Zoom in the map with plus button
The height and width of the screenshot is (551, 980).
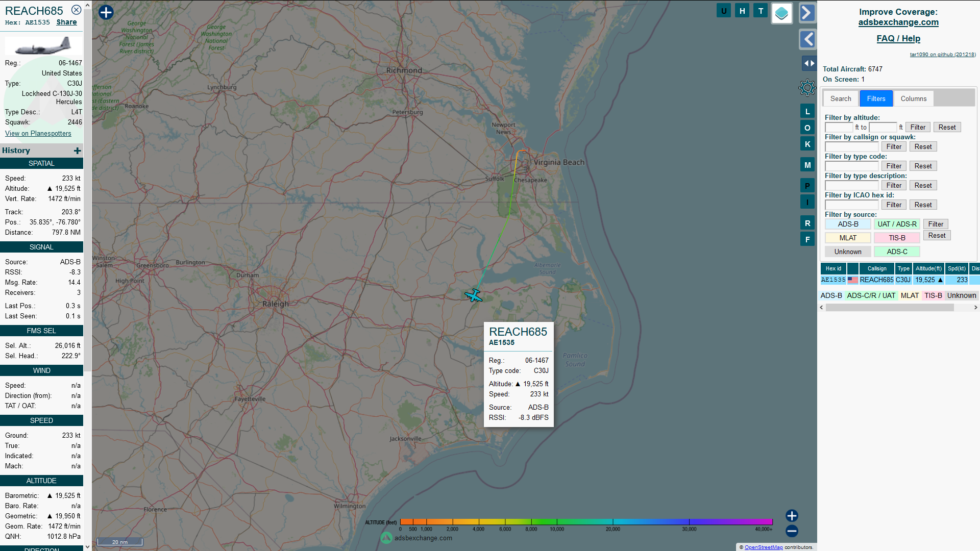(x=792, y=515)
